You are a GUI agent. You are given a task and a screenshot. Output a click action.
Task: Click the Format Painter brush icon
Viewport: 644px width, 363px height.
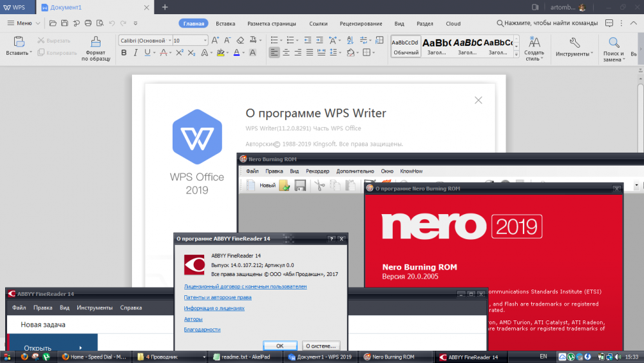pyautogui.click(x=97, y=43)
